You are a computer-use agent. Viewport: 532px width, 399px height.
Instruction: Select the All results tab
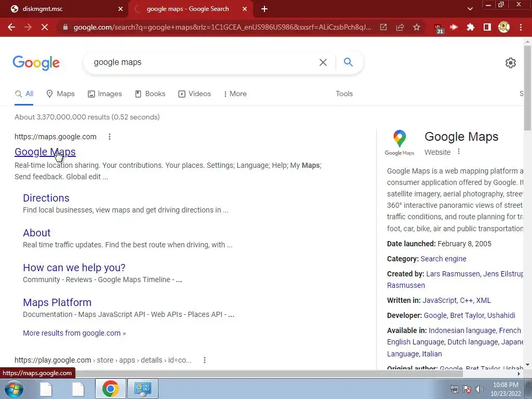coord(24,94)
